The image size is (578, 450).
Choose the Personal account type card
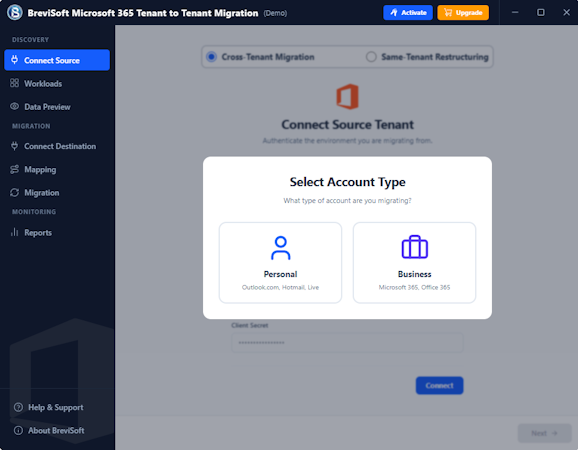(281, 262)
